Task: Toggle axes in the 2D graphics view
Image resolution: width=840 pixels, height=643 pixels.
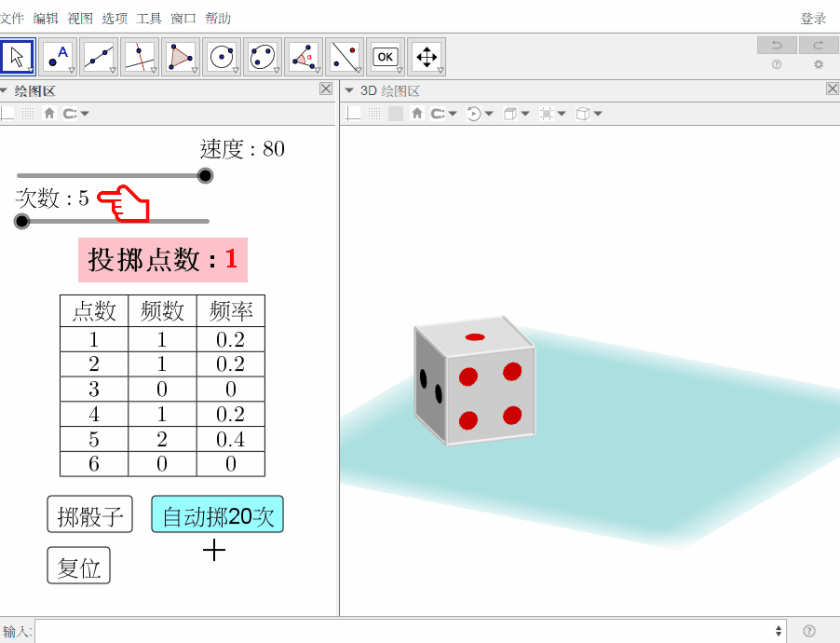Action: [x=7, y=113]
